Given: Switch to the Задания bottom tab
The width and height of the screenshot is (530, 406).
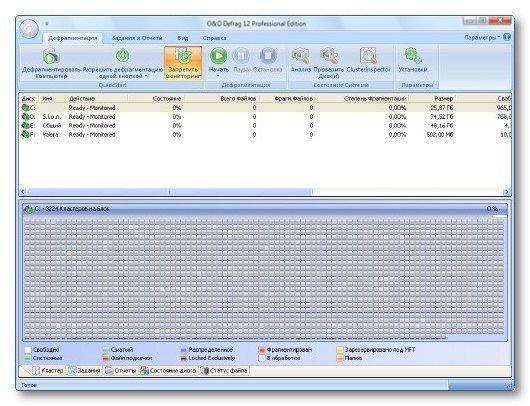Looking at the screenshot, I should click(x=85, y=371).
